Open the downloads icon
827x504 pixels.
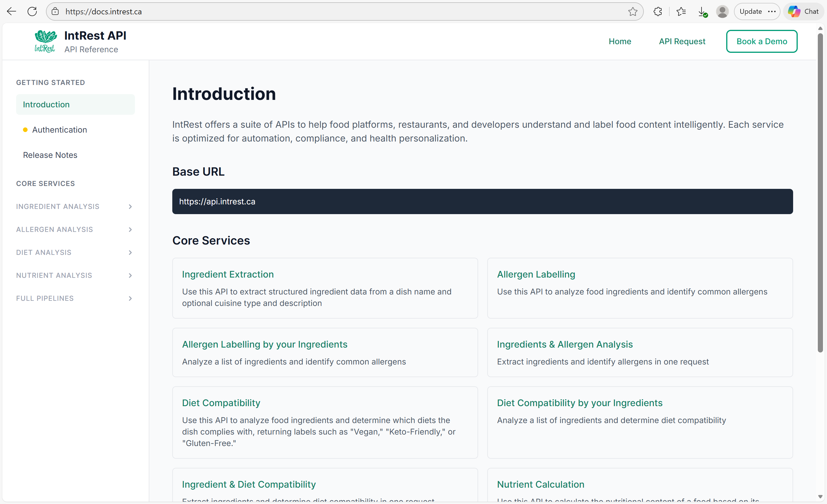click(702, 11)
